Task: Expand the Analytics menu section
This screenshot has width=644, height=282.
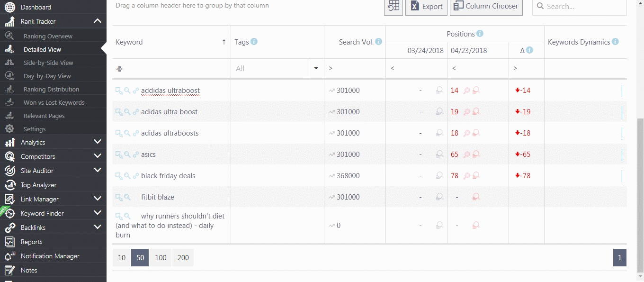Action: (x=98, y=142)
